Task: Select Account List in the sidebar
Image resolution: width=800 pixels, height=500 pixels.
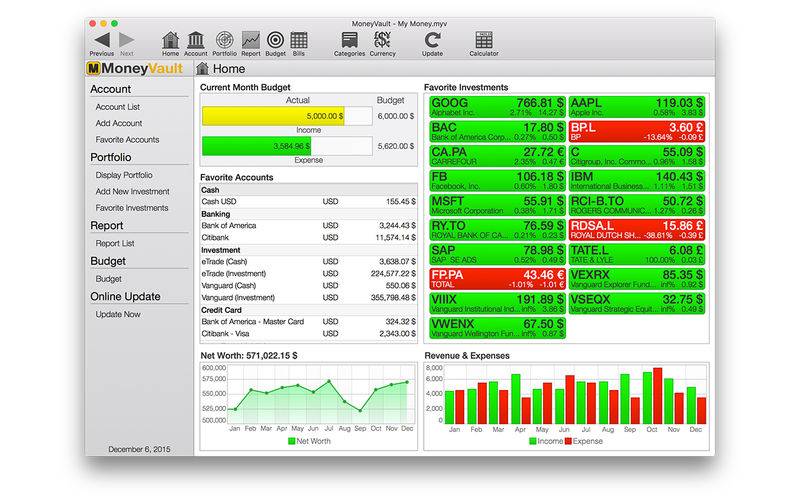Action: [x=117, y=106]
